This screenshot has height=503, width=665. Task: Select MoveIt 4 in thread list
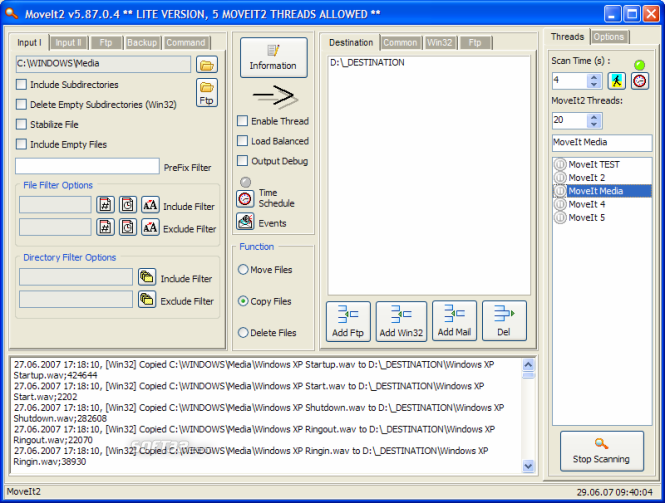point(587,204)
